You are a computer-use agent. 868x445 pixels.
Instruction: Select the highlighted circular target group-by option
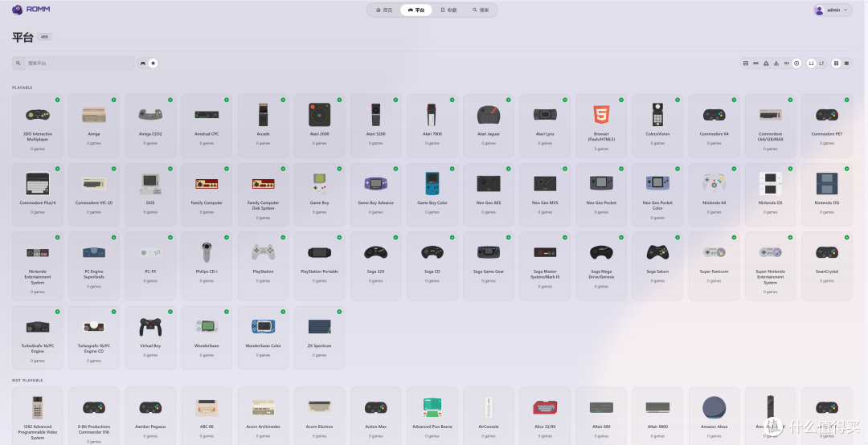point(796,63)
